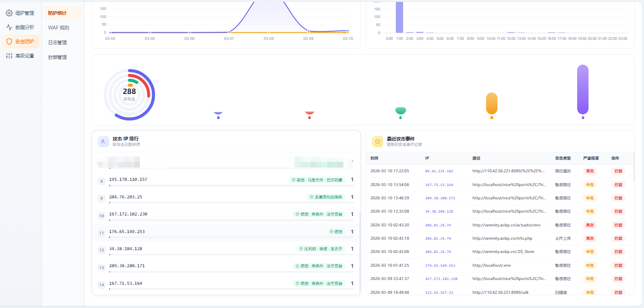Image resolution: width=644 pixels, height=308 pixels.
Task: Open IP link 89.42.231.182 in events table
Action: [x=439, y=171]
